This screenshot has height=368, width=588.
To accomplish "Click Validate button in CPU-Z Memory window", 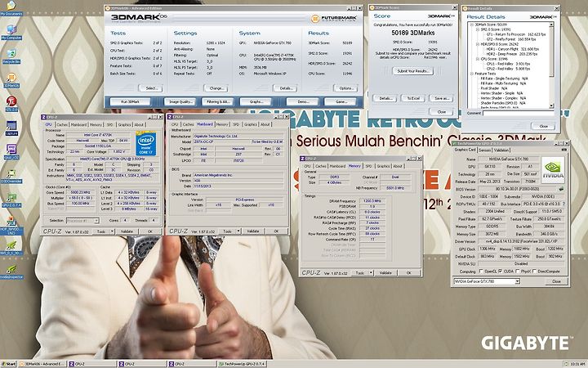I will pos(385,273).
